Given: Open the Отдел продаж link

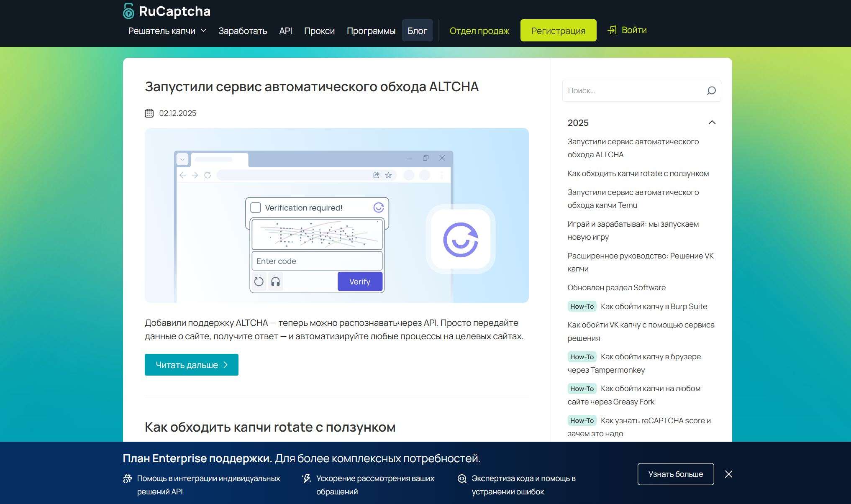Looking at the screenshot, I should coord(479,31).
